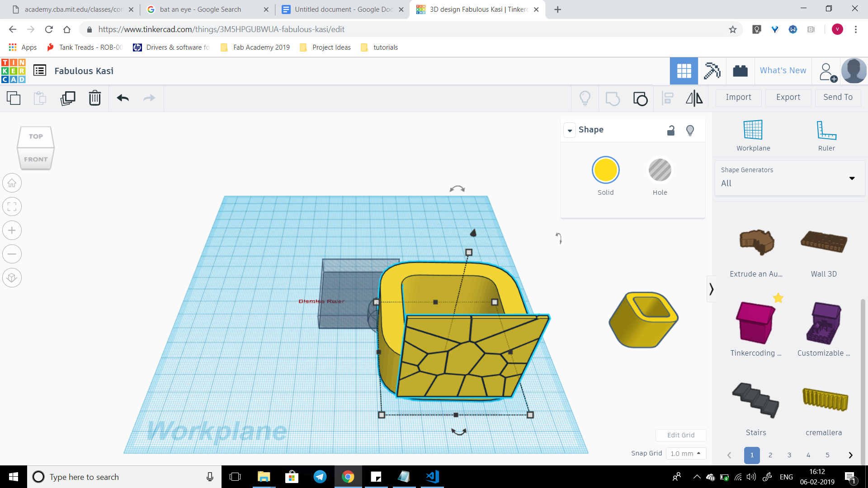Open Snap Grid 1.0 mm dropdown
Screen dimensions: 868x488
685,453
